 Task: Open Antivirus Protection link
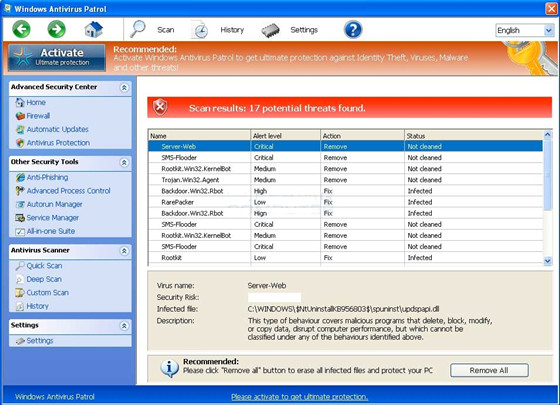(x=58, y=143)
